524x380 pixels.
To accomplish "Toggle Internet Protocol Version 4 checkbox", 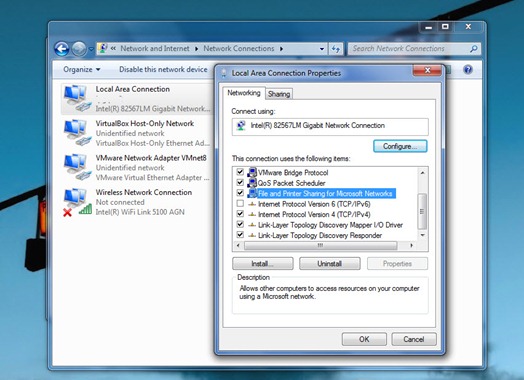I will (x=240, y=214).
